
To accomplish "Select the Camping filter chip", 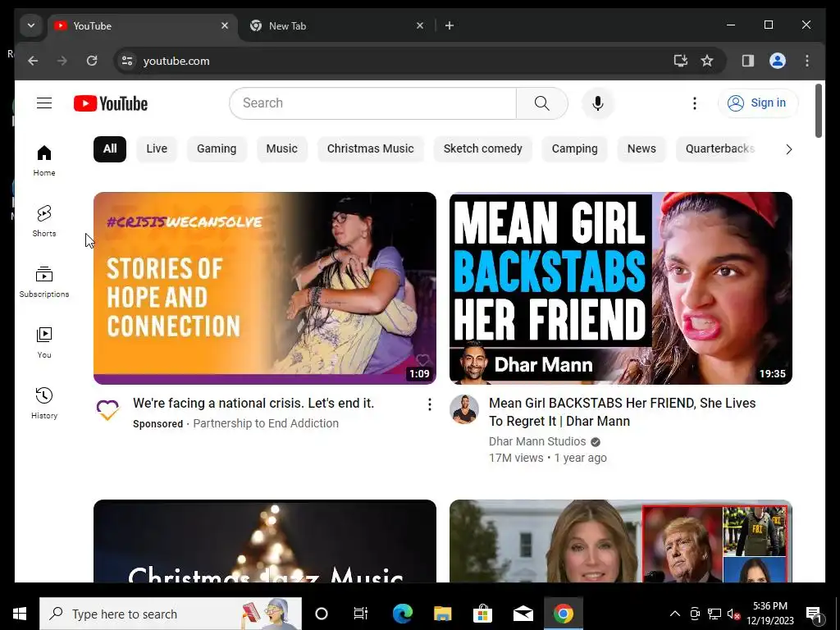I will click(575, 149).
